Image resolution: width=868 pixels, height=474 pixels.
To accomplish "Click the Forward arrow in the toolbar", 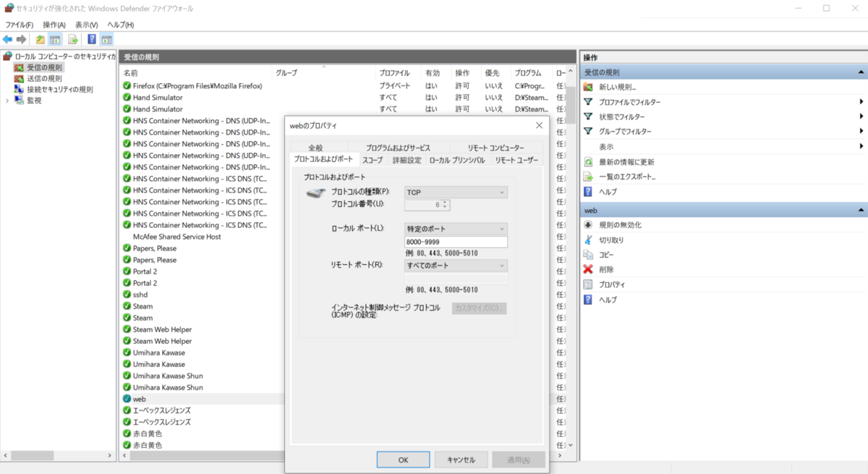I will coord(22,39).
